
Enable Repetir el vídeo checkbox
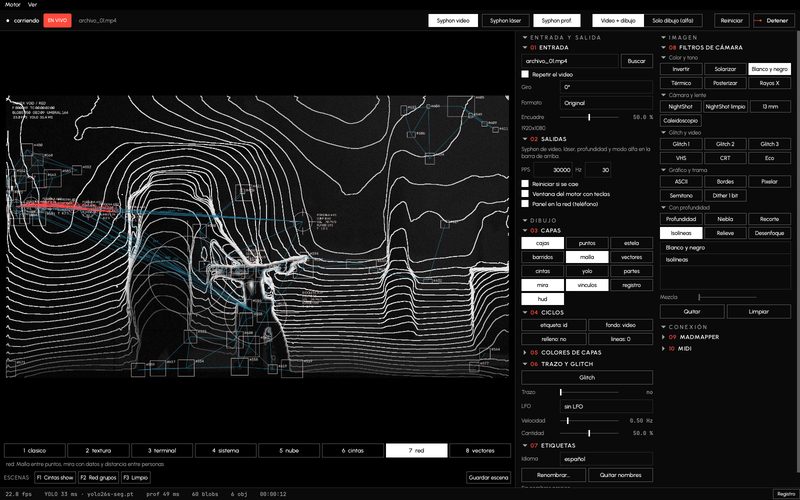click(525, 74)
